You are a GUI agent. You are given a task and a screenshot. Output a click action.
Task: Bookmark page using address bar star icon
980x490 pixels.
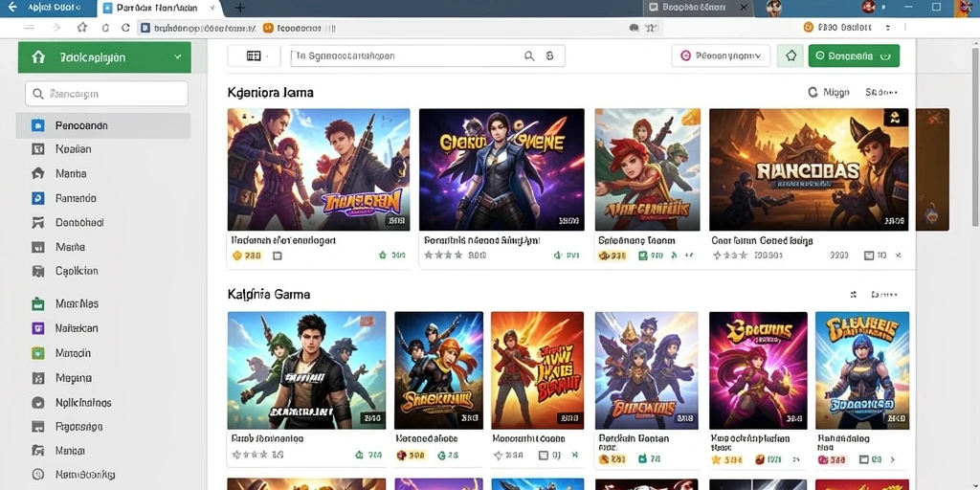(82, 28)
